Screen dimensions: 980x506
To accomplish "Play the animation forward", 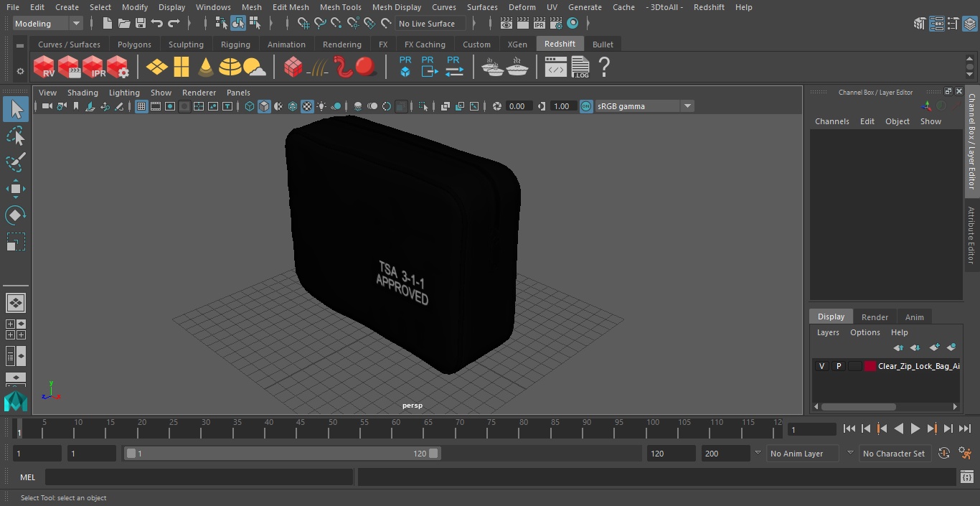I will (x=915, y=428).
